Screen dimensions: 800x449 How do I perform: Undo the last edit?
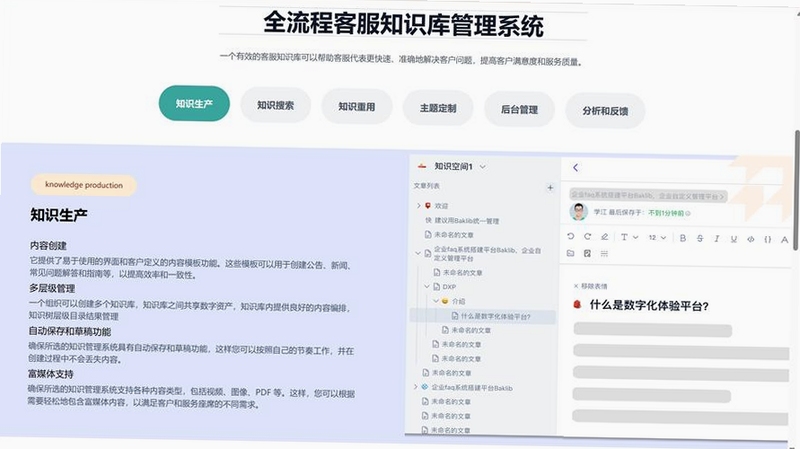[x=570, y=237]
